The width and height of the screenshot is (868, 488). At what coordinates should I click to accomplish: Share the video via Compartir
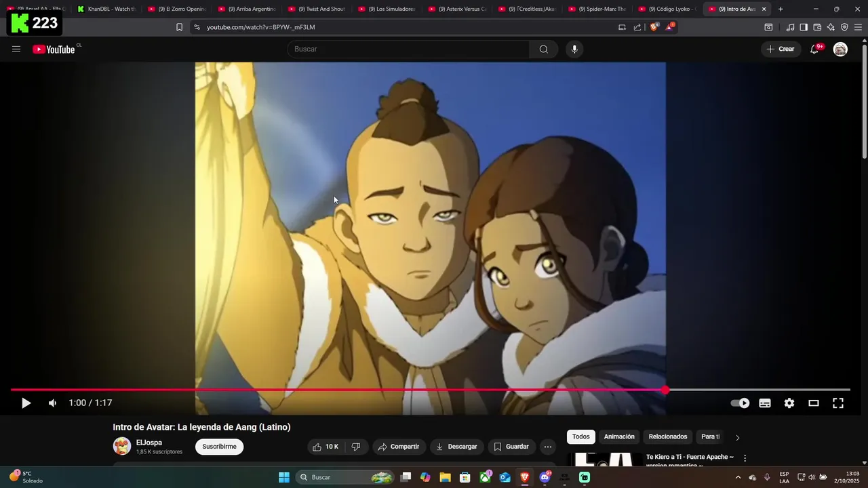pyautogui.click(x=398, y=447)
